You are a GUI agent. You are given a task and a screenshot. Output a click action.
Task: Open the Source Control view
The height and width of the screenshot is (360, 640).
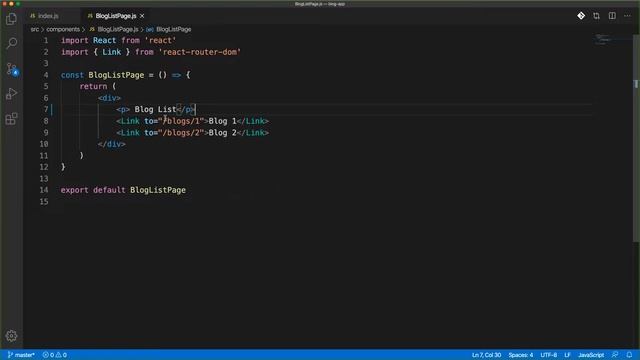11,69
